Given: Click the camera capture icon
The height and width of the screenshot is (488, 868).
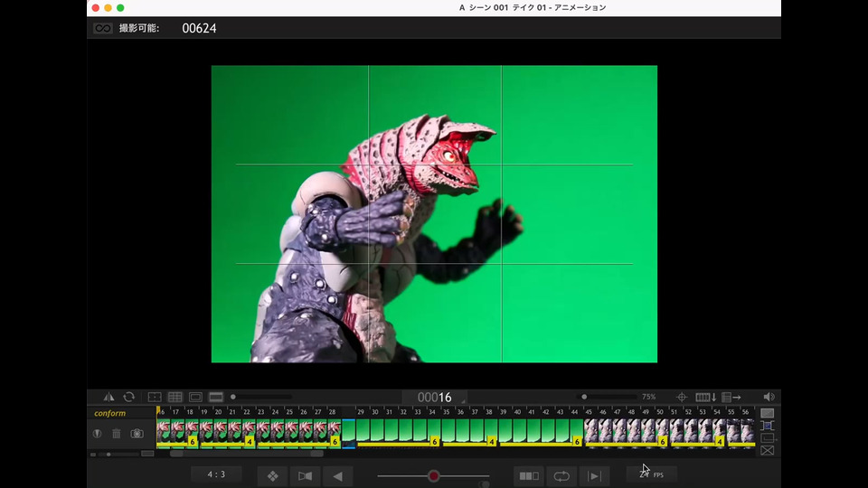Looking at the screenshot, I should pos(137,434).
